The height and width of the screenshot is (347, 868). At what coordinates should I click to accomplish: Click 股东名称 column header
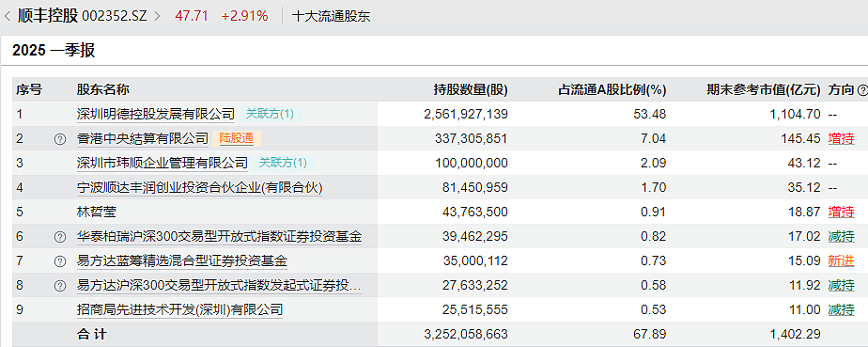[103, 89]
